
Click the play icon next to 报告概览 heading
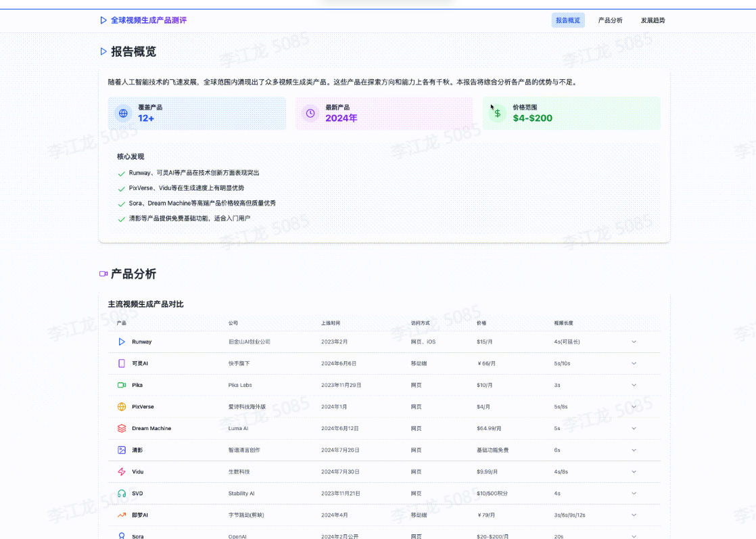(x=103, y=51)
